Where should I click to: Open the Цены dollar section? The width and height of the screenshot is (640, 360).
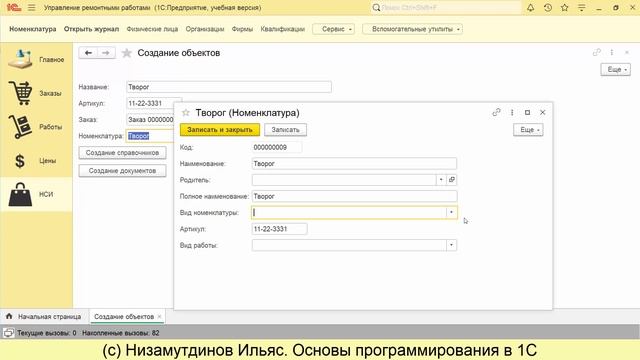pos(36,160)
